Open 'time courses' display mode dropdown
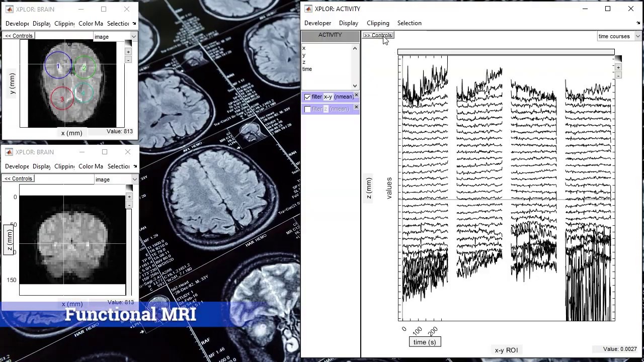This screenshot has width=644, height=362. coord(618,36)
